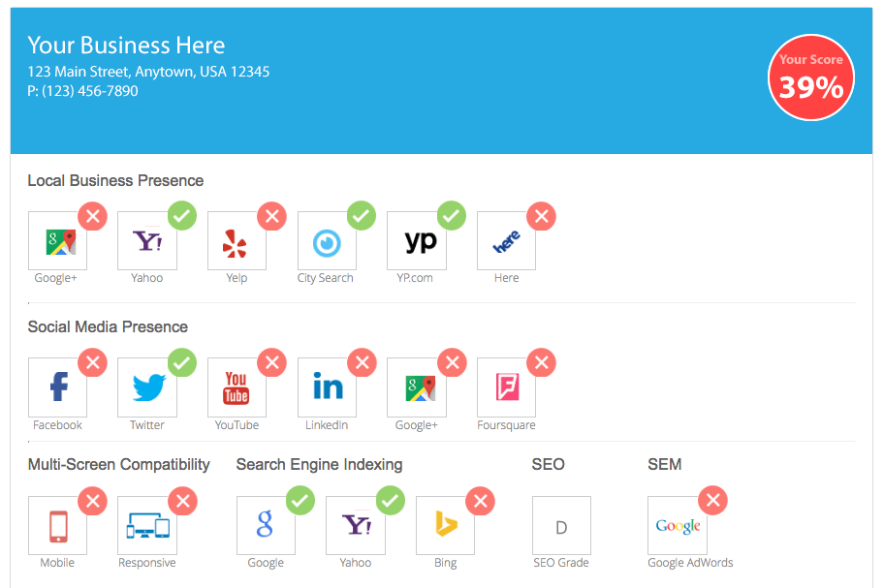The image size is (884, 588).
Task: Click the green checkmark badge on Twitter
Action: point(181,363)
